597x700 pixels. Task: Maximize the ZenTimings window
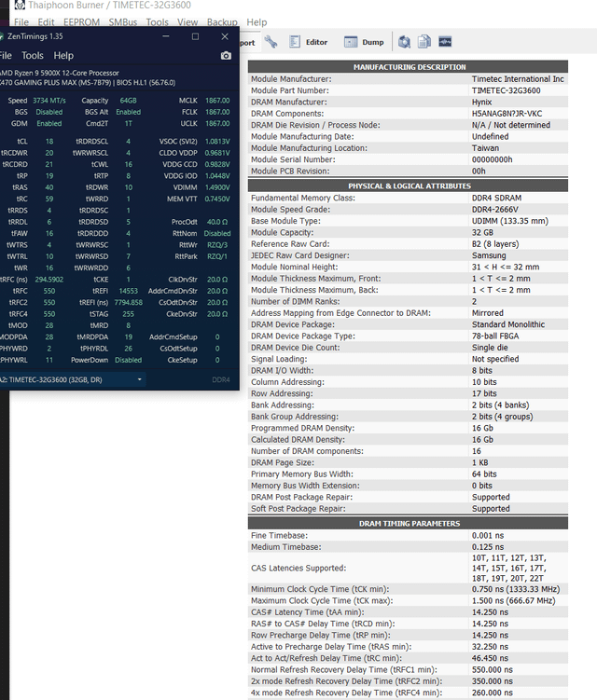195,36
